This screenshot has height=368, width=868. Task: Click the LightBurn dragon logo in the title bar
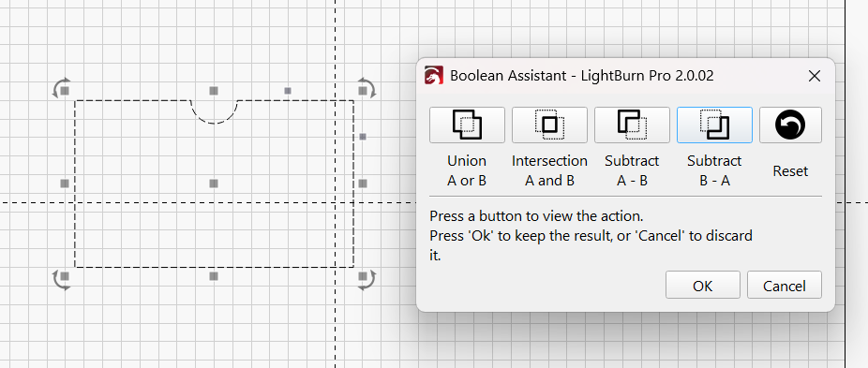click(433, 75)
